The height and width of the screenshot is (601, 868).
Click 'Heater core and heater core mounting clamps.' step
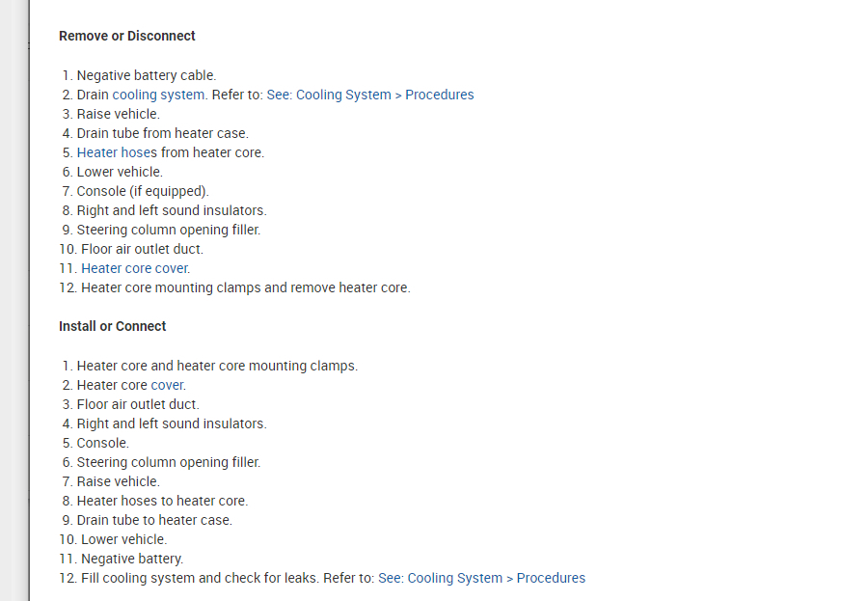click(217, 366)
